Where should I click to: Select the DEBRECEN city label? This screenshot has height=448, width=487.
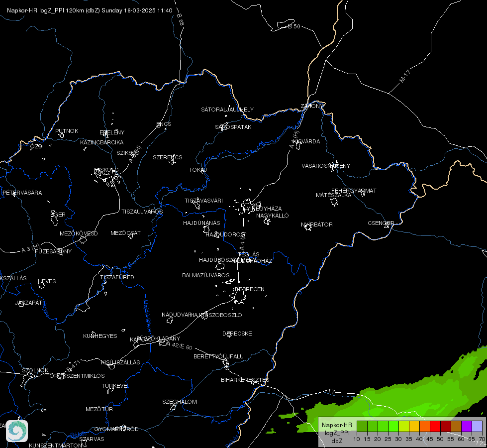[x=250, y=289]
